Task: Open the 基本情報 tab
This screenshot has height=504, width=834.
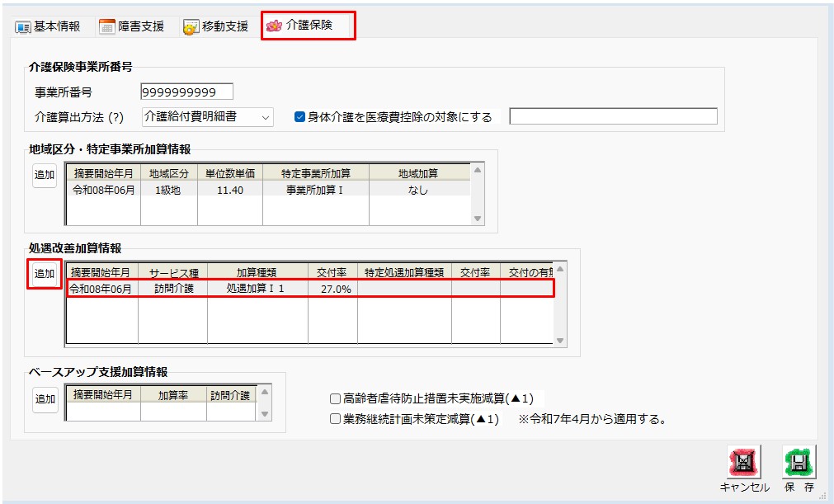Action: [48, 26]
